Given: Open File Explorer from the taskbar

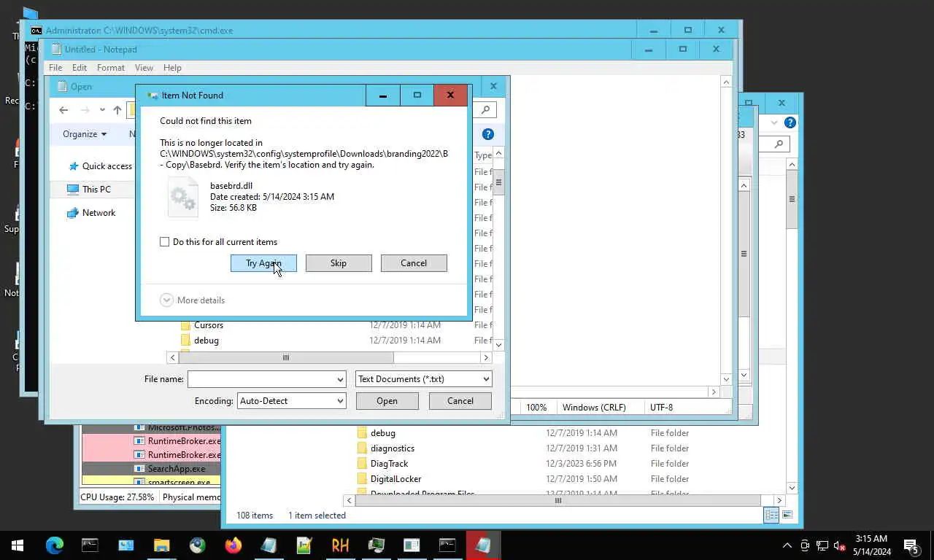Looking at the screenshot, I should click(x=161, y=545).
